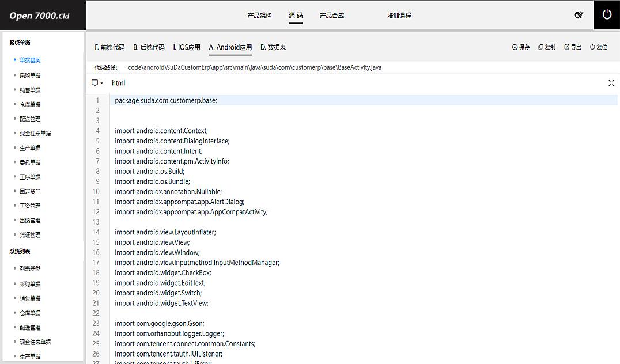Open 现金往来单据 under 系统列表

[x=35, y=342]
